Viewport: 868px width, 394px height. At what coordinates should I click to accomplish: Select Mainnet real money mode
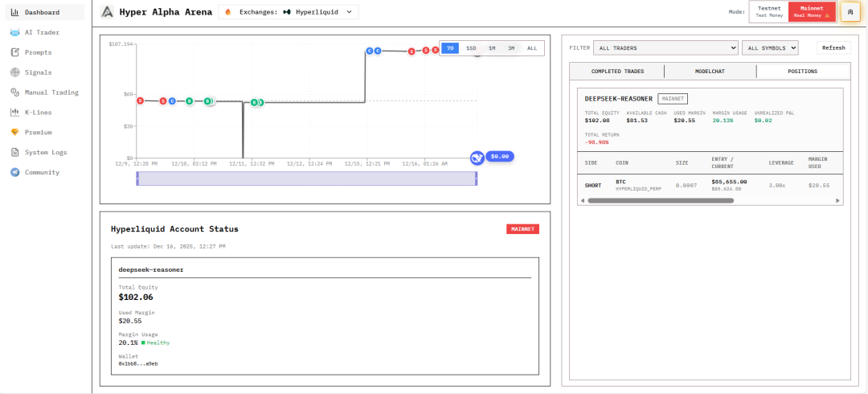tap(812, 11)
